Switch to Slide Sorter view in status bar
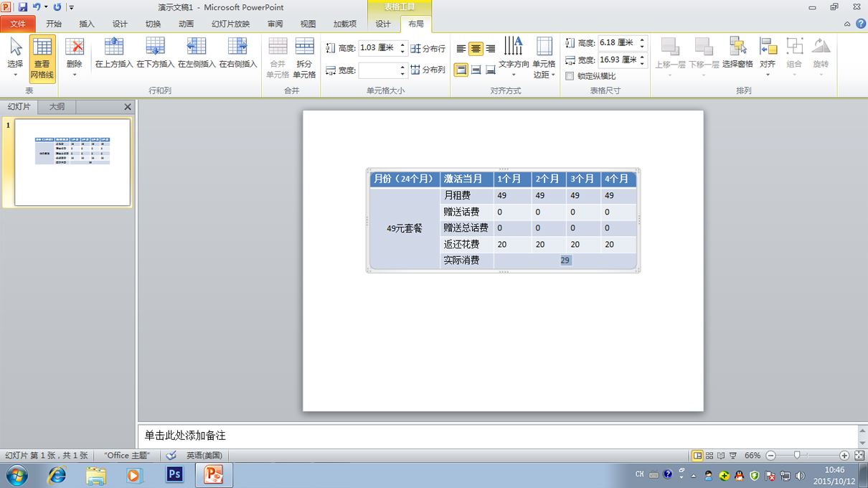This screenshot has width=868, height=488. (709, 456)
